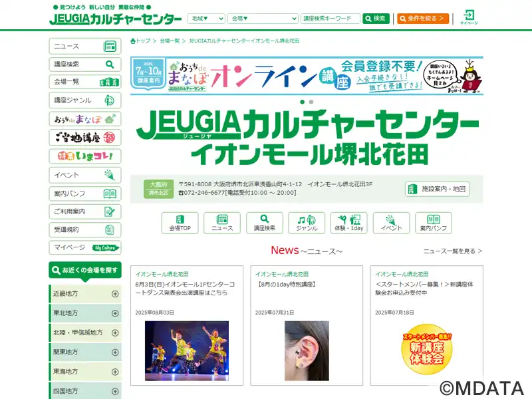
Task: Click the オンライン講座 banner image
Action: point(307,76)
